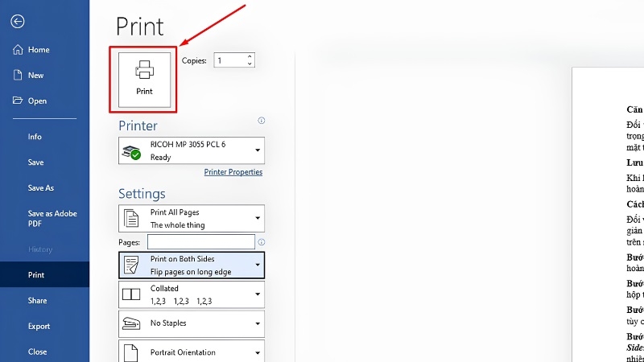Decrease the Copies count with down arrow
644x362 pixels.
click(x=250, y=64)
